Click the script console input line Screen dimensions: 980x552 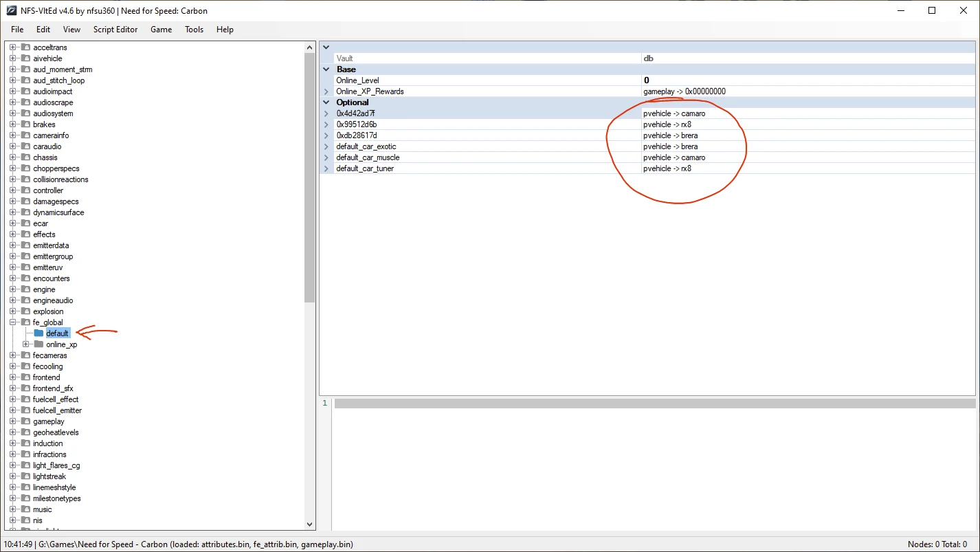[654, 404]
